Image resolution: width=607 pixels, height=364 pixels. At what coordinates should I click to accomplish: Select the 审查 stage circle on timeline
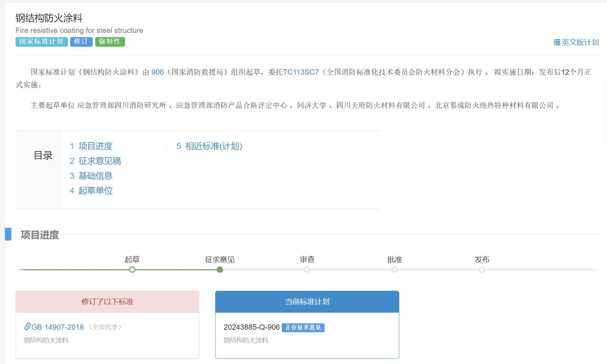coord(307,270)
